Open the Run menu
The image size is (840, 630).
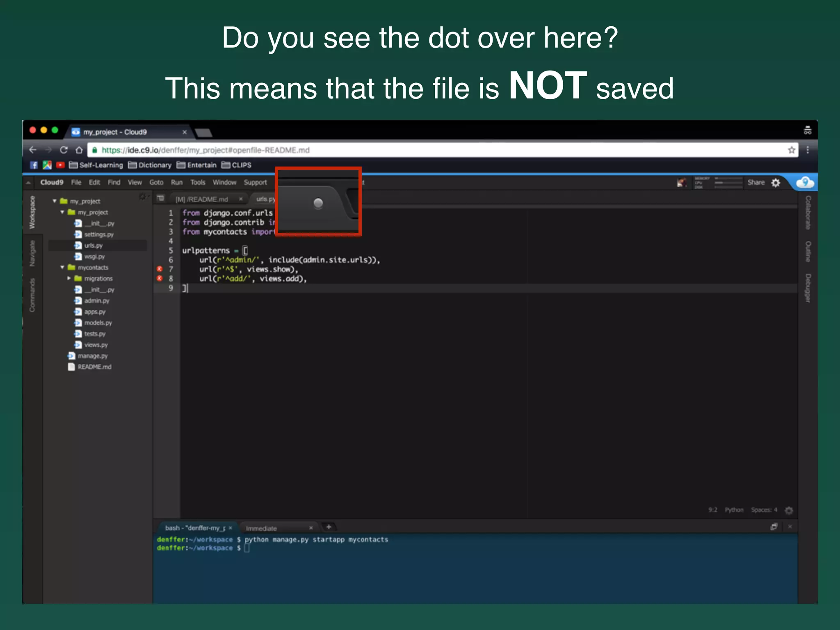176,183
